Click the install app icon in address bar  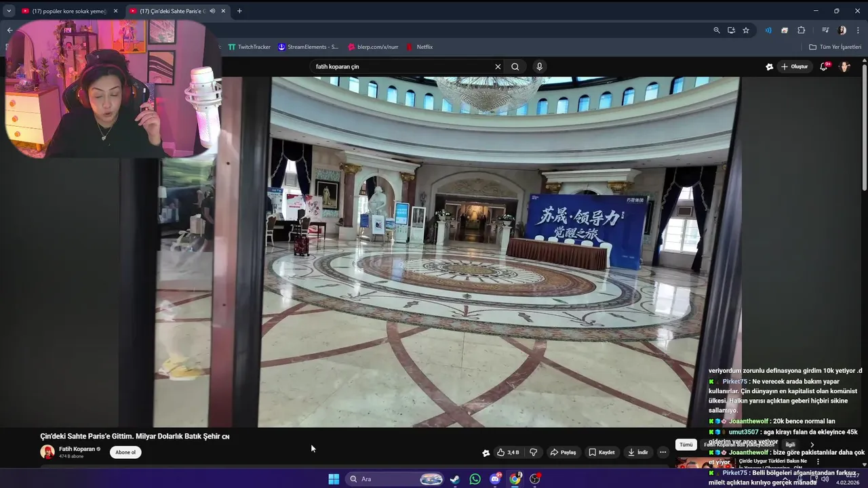click(731, 30)
